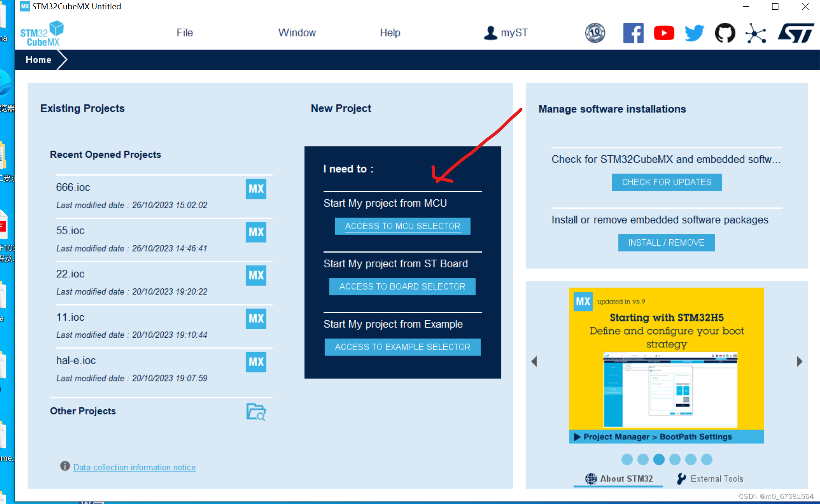This screenshot has width=820, height=504.
Task: Click the External Tools wrench icon
Action: click(x=681, y=479)
